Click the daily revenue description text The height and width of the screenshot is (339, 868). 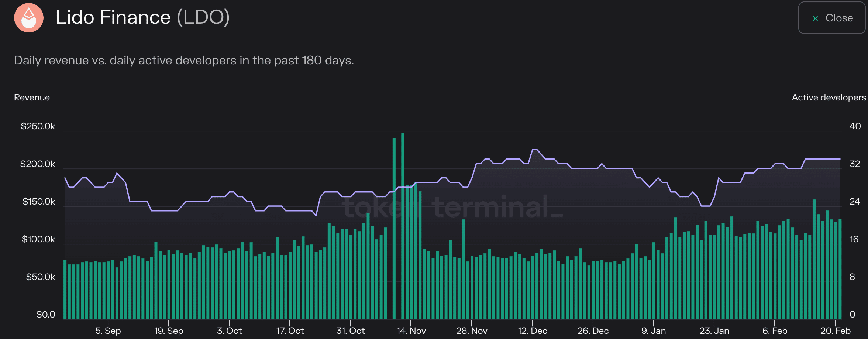pos(184,60)
